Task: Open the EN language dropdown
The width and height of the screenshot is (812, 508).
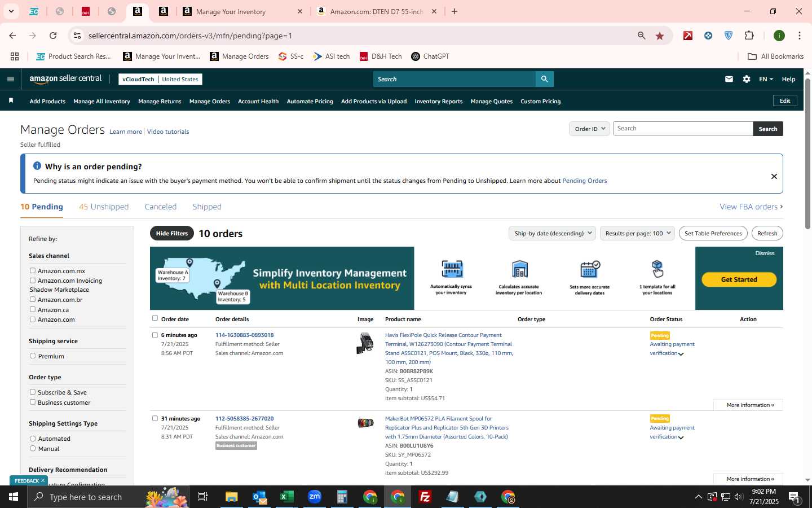Action: 766,79
